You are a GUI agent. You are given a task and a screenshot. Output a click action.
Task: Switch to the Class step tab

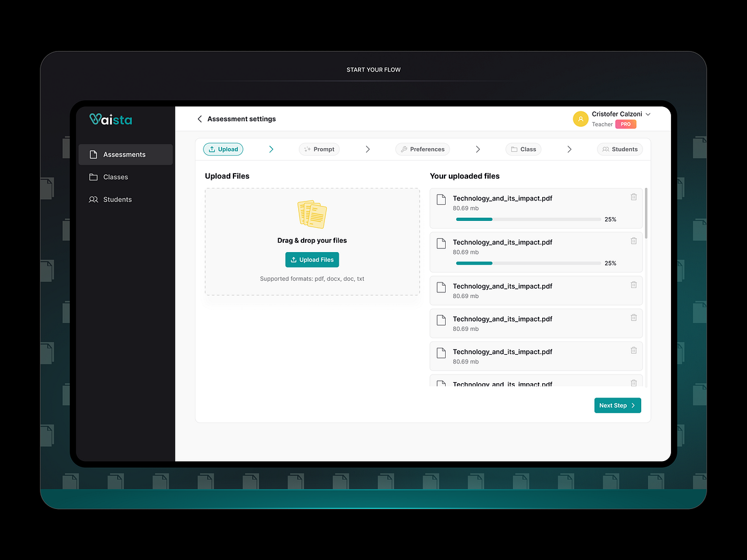coord(524,149)
